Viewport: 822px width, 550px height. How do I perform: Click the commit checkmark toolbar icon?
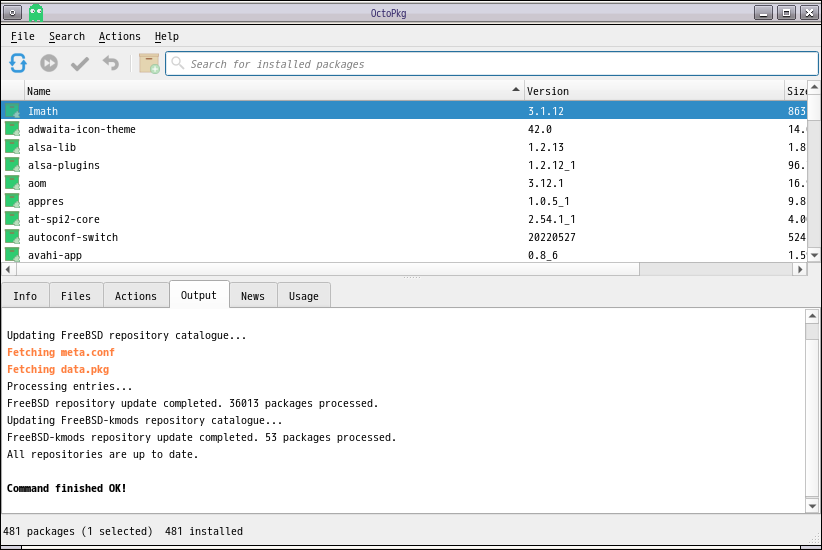[80, 64]
